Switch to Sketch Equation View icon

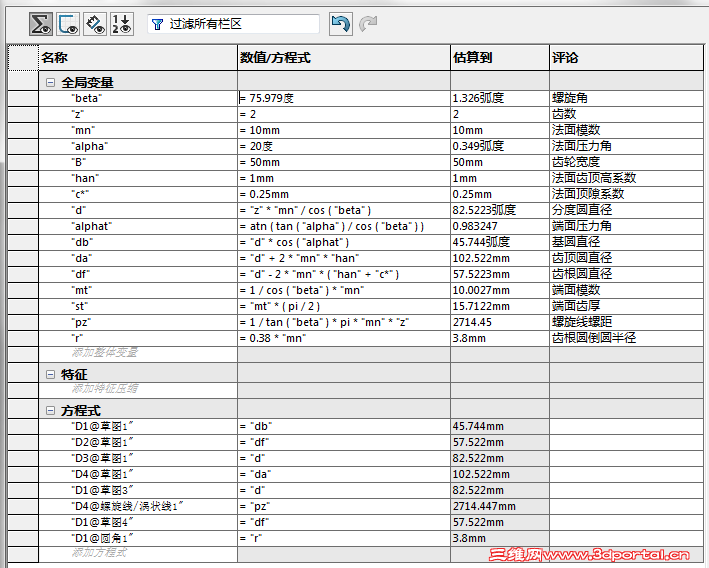pyautogui.click(x=68, y=24)
